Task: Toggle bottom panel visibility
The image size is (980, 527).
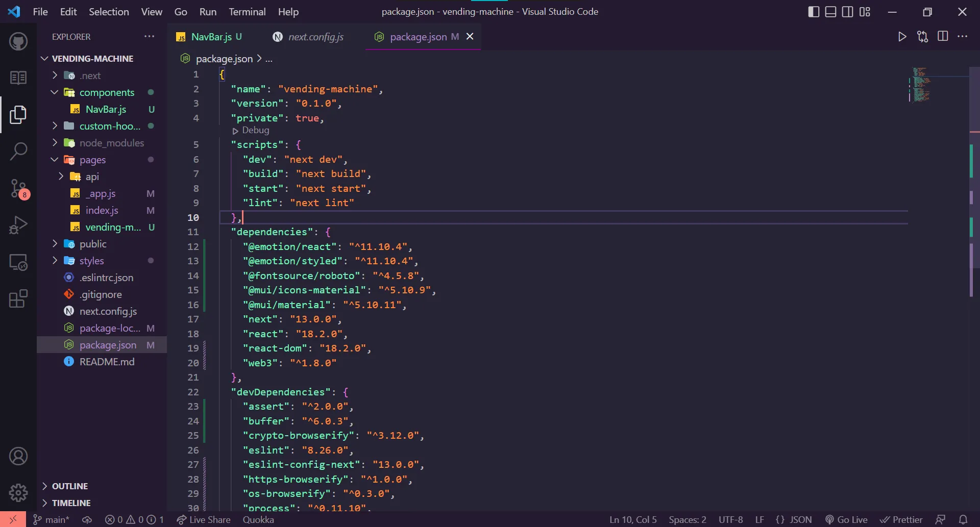Action: click(830, 12)
